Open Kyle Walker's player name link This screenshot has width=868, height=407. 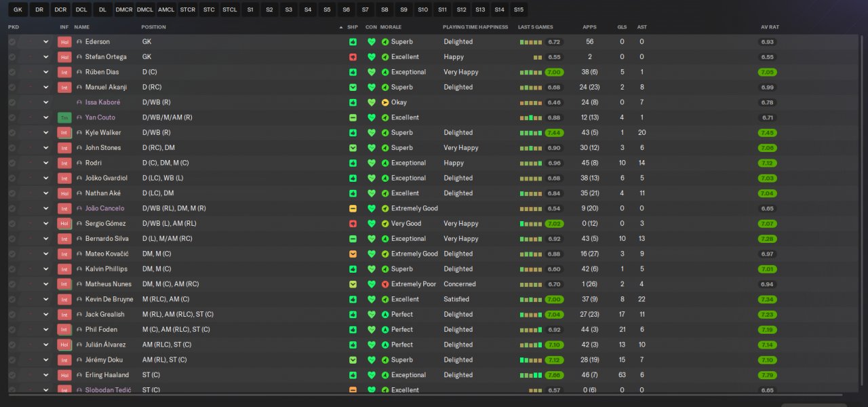(x=103, y=133)
